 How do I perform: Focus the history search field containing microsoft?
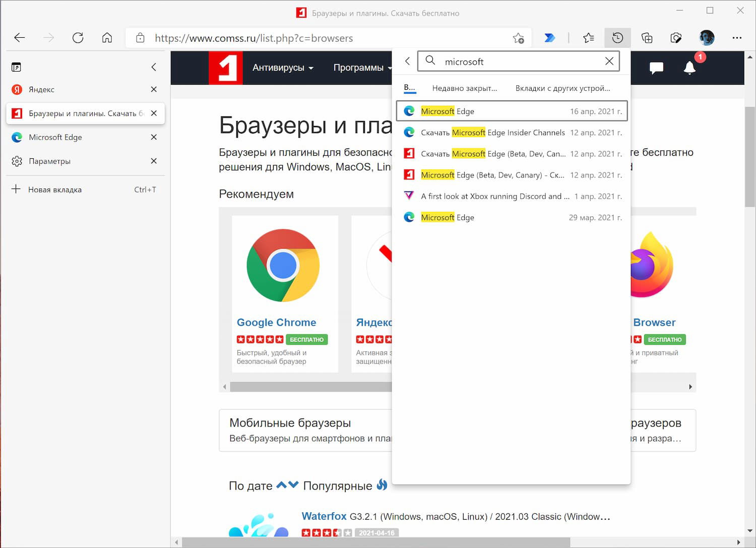518,62
